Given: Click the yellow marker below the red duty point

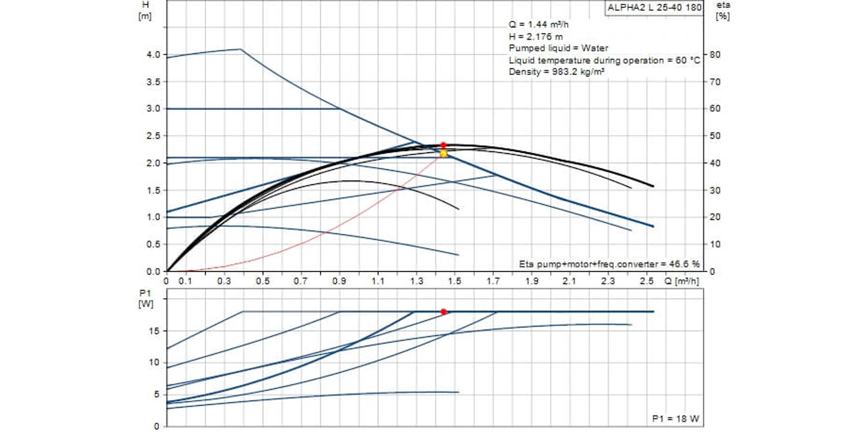Looking at the screenshot, I should (443, 154).
